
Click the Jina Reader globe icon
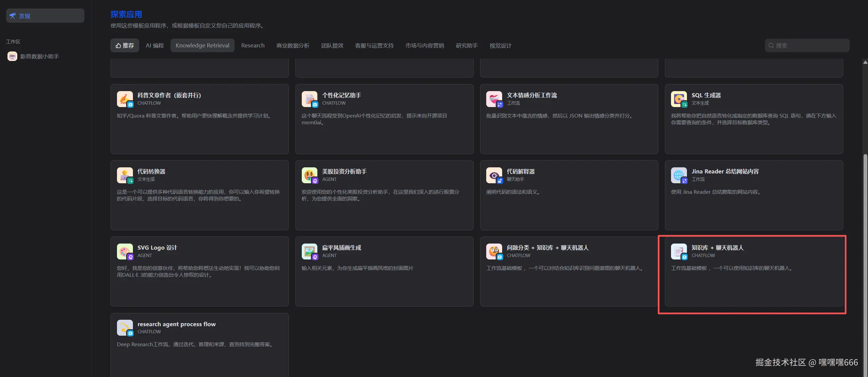pyautogui.click(x=679, y=175)
